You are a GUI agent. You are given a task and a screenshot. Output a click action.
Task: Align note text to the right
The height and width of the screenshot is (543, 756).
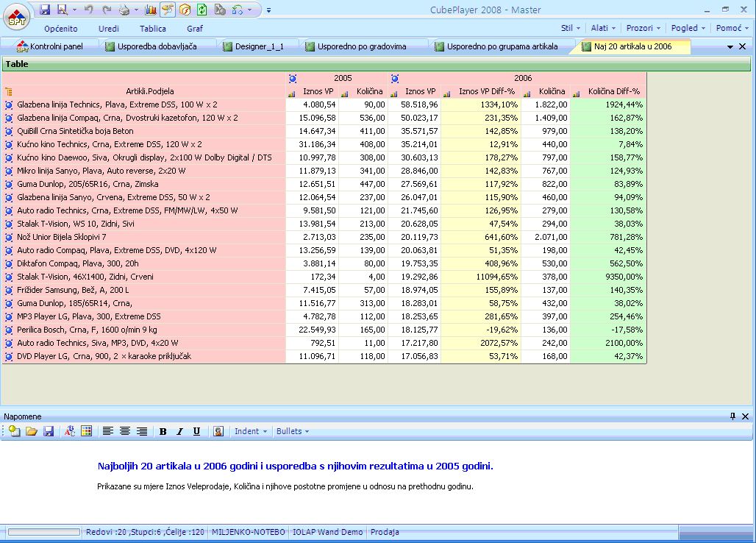coord(142,432)
